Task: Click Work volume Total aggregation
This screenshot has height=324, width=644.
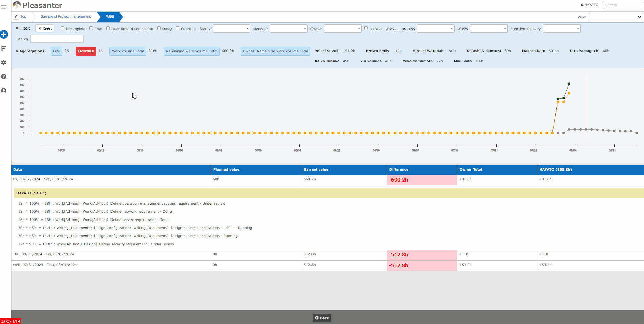Action: point(128,51)
